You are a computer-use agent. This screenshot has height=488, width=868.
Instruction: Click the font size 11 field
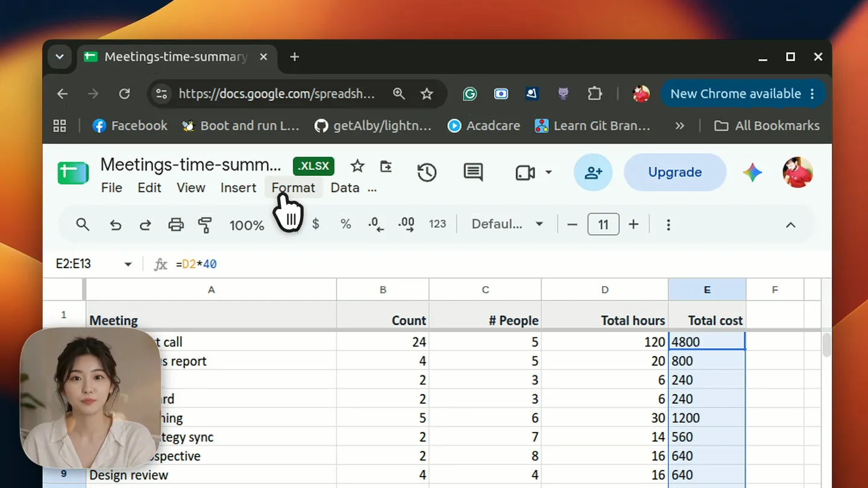[603, 225]
